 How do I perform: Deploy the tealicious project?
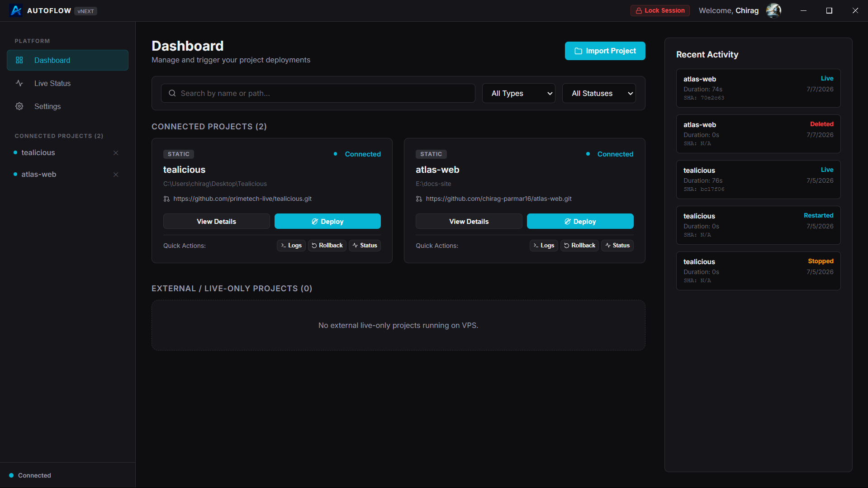point(327,221)
